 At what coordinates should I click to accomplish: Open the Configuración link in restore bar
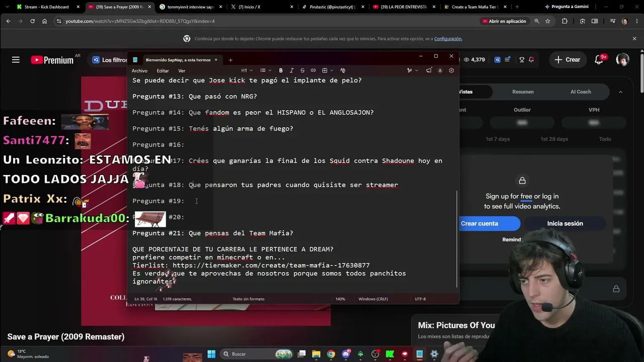448,39
